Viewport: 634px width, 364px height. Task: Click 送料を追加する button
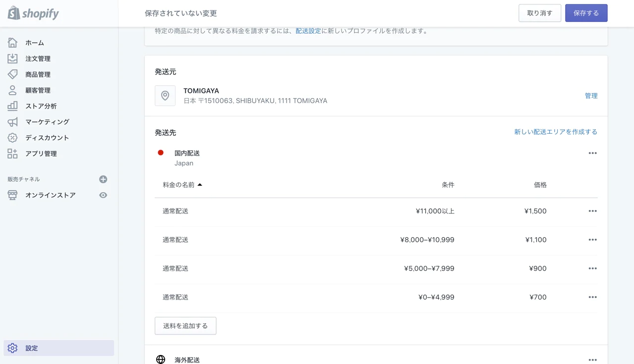point(185,326)
